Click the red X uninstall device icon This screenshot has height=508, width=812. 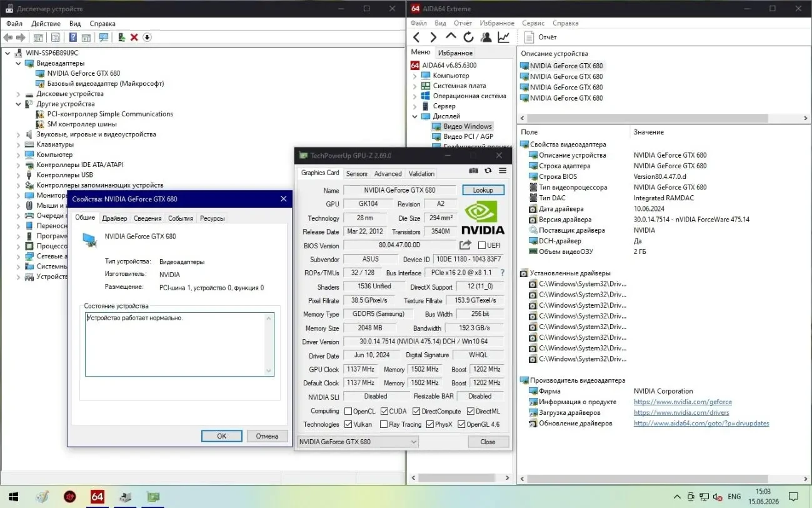point(134,38)
